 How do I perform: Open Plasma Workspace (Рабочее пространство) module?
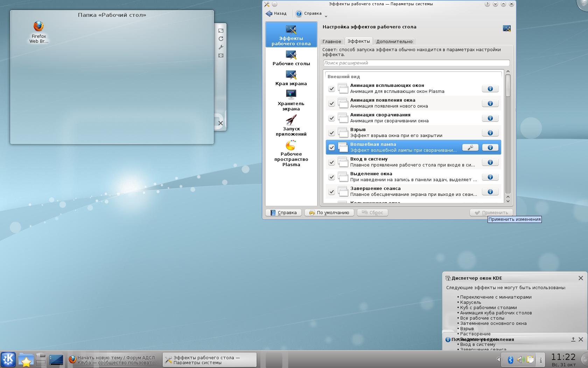tap(291, 154)
